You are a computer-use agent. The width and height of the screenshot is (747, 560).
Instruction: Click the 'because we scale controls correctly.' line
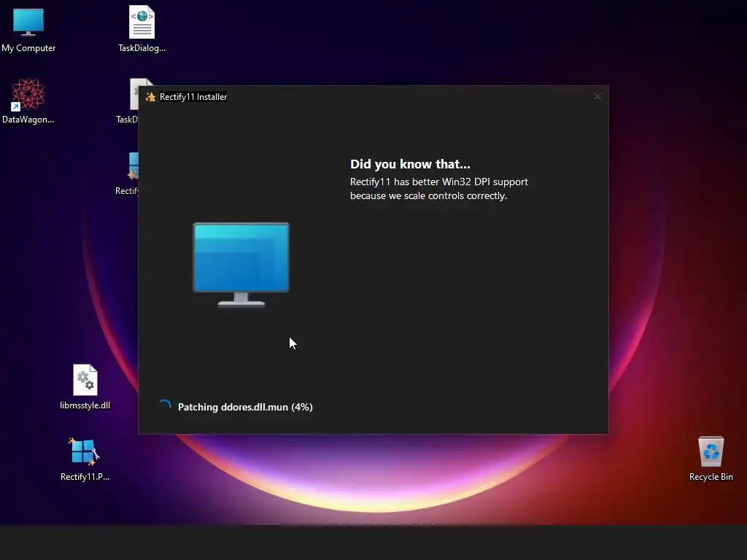(x=428, y=195)
